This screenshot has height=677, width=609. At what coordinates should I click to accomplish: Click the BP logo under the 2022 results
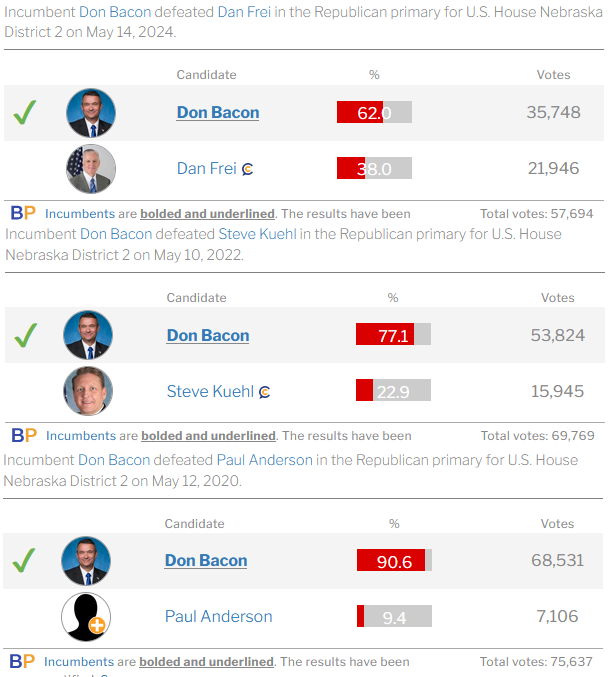point(24,435)
